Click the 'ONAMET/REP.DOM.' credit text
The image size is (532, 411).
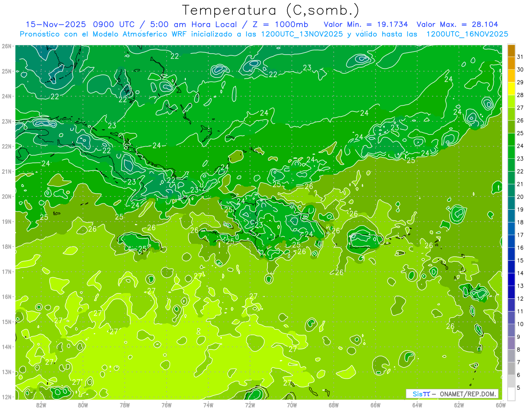pyautogui.click(x=468, y=394)
